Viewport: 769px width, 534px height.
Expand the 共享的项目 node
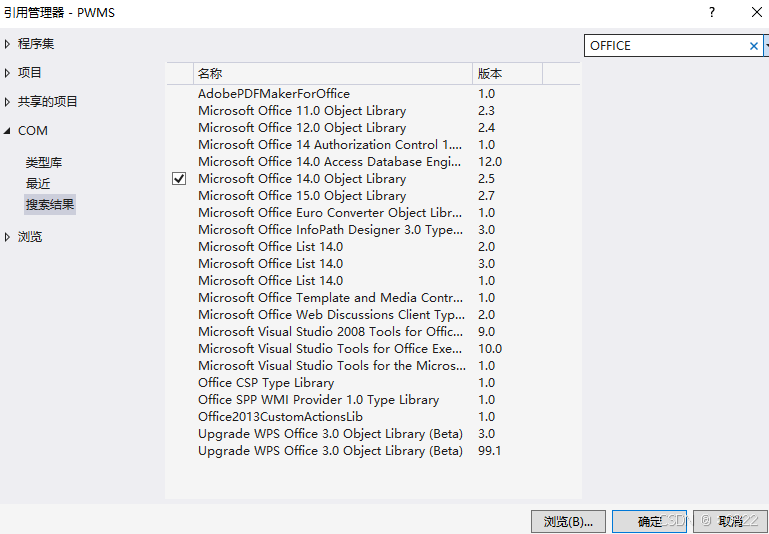click(7, 102)
